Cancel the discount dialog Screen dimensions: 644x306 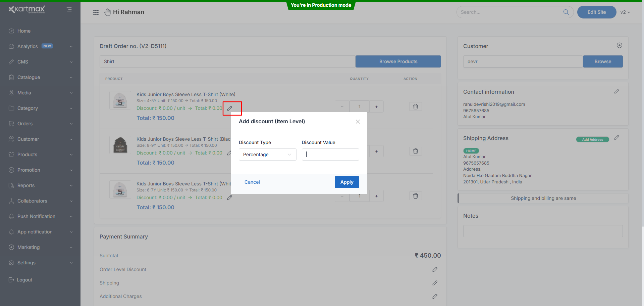[252, 182]
